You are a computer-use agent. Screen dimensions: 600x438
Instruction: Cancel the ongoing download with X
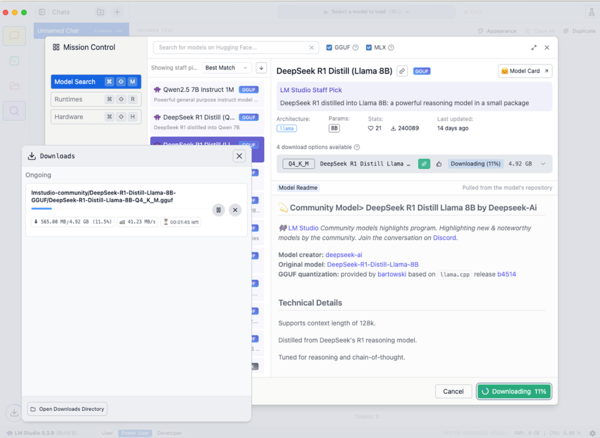[x=235, y=210]
